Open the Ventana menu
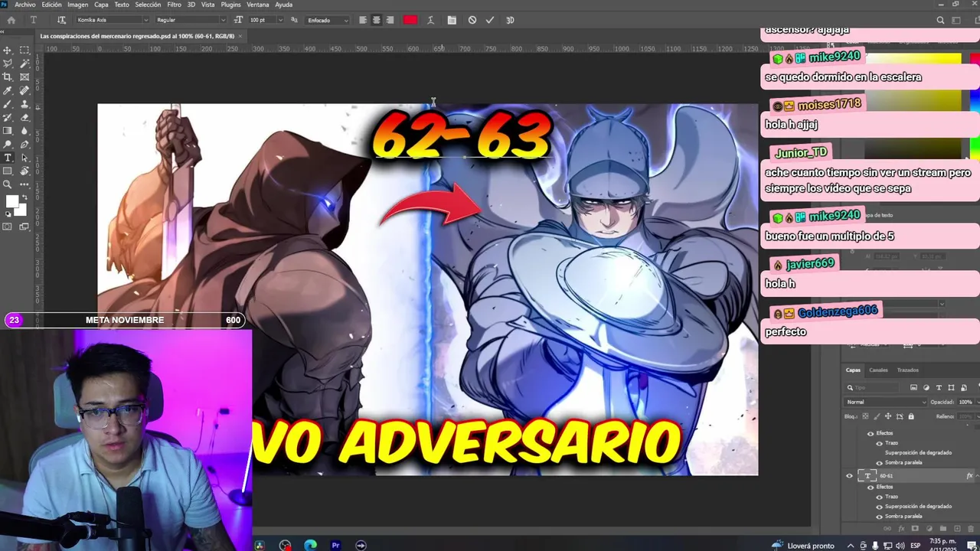Image resolution: width=980 pixels, height=551 pixels. click(257, 5)
